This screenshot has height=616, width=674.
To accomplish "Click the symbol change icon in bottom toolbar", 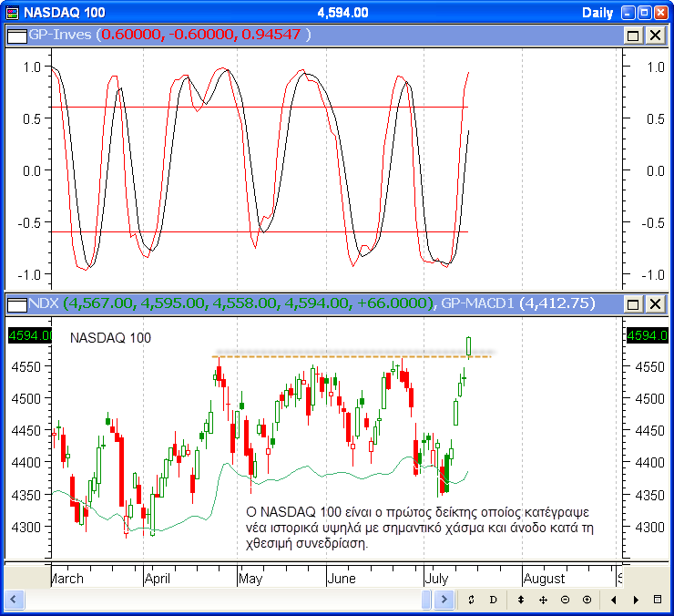I will (x=471, y=600).
